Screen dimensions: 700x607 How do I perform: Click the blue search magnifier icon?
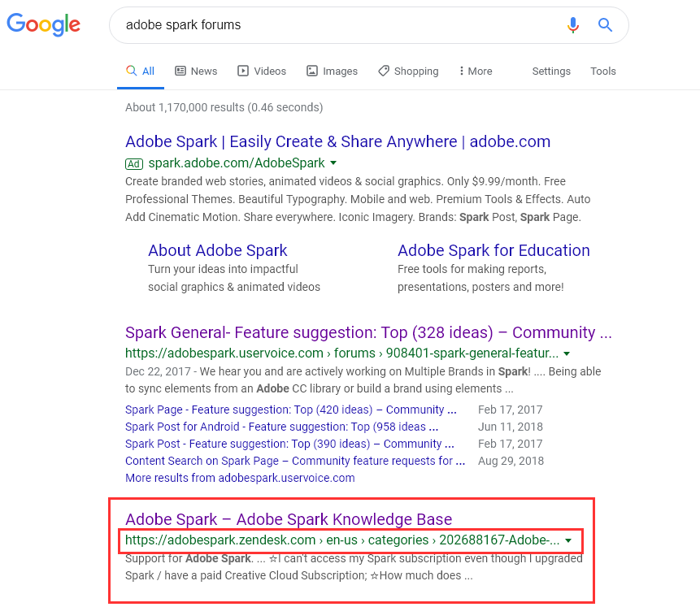605,25
